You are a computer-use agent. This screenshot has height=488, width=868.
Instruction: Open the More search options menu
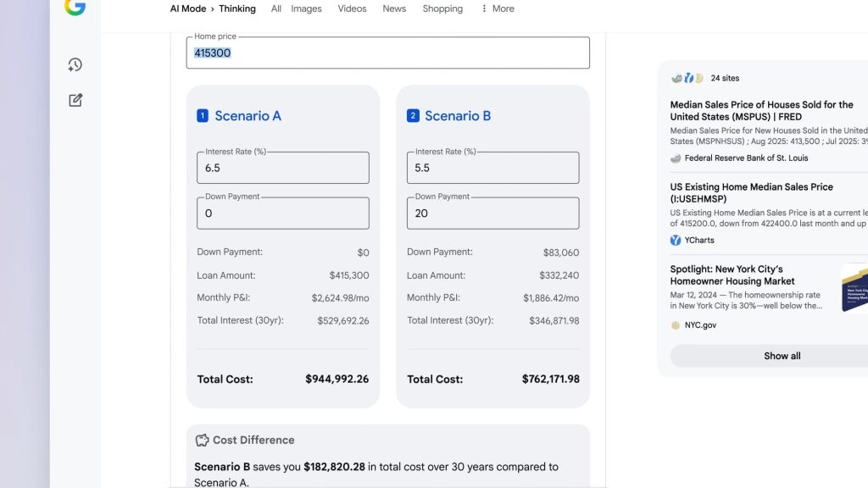pyautogui.click(x=498, y=8)
